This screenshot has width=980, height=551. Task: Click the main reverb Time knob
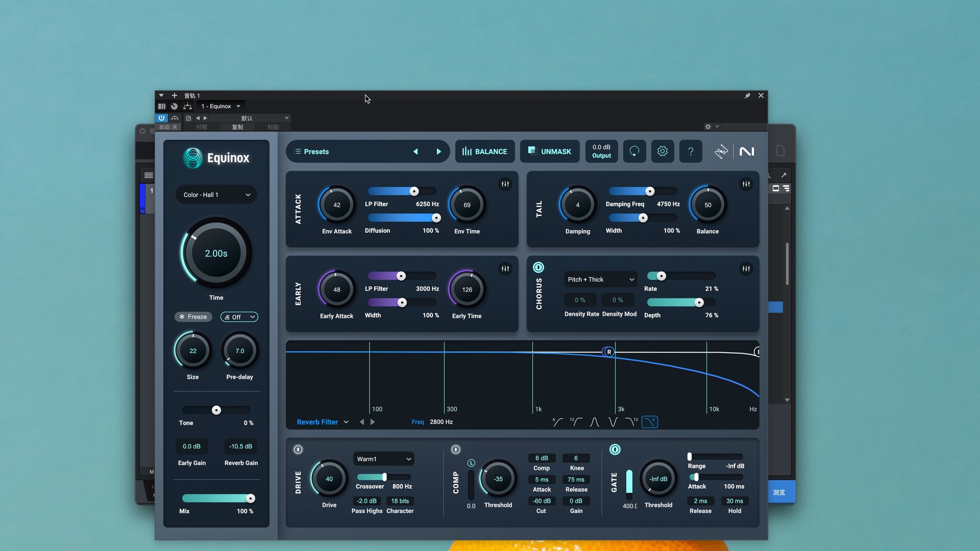(x=216, y=254)
